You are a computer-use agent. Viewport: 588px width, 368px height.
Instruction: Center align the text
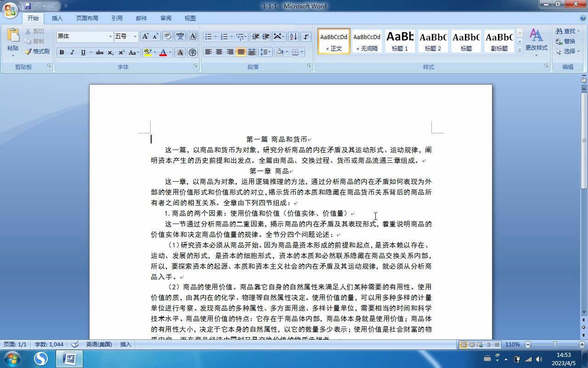click(x=219, y=52)
